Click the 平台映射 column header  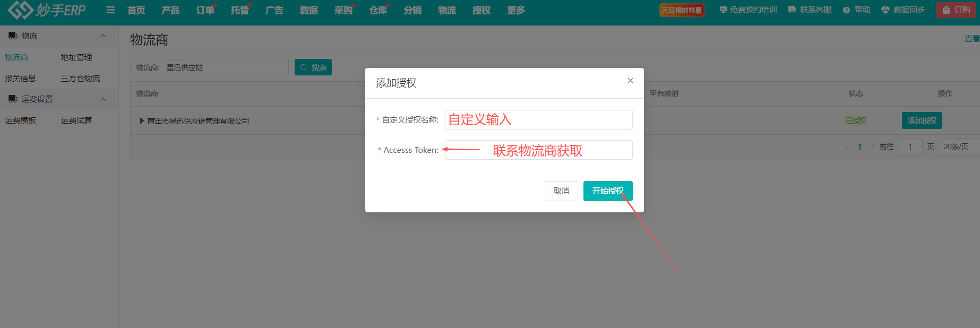664,93
